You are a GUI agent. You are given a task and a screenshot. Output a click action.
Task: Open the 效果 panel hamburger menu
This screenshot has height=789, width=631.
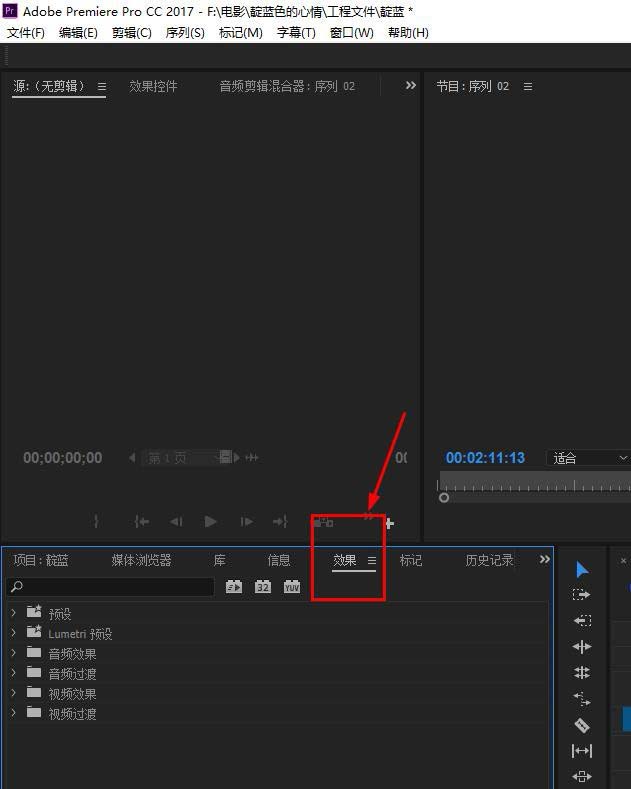[372, 561]
